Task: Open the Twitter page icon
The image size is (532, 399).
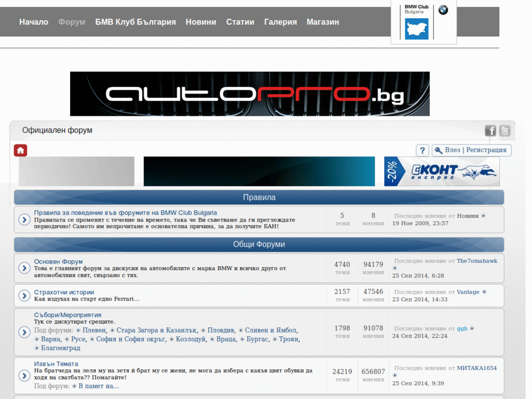Action: pyautogui.click(x=505, y=130)
